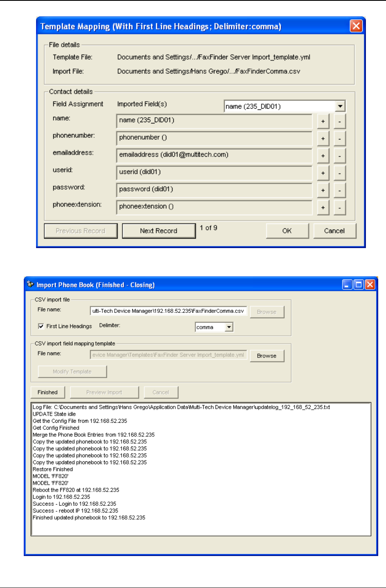The width and height of the screenshot is (386, 588).
Task: Click the 'Finished updated phonebook' log line
Action: 89,518
